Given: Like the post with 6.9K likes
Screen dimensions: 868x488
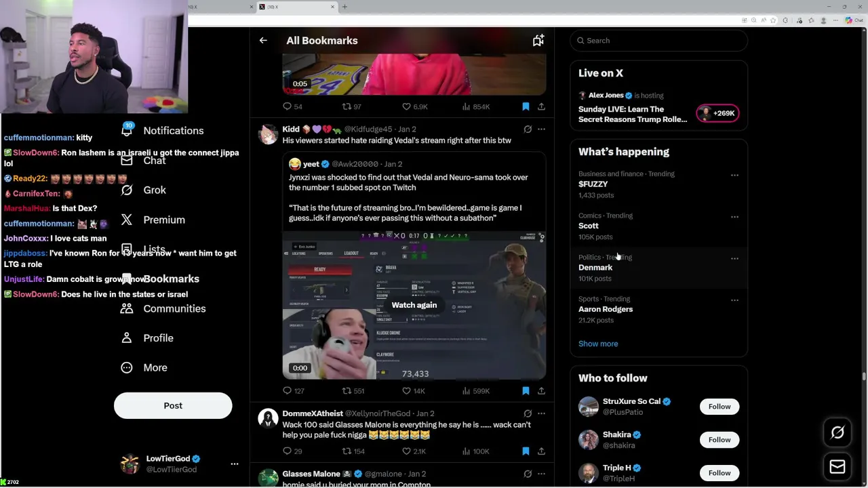Looking at the screenshot, I should point(414,106).
